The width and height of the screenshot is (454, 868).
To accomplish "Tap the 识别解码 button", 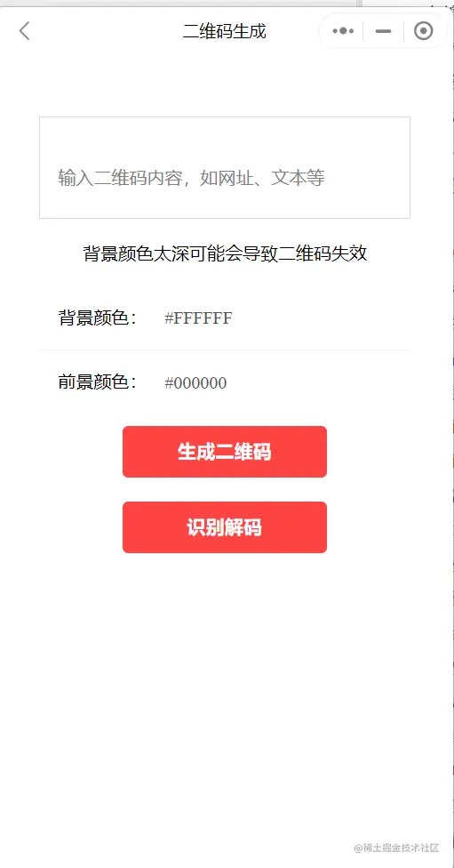I will [x=225, y=527].
